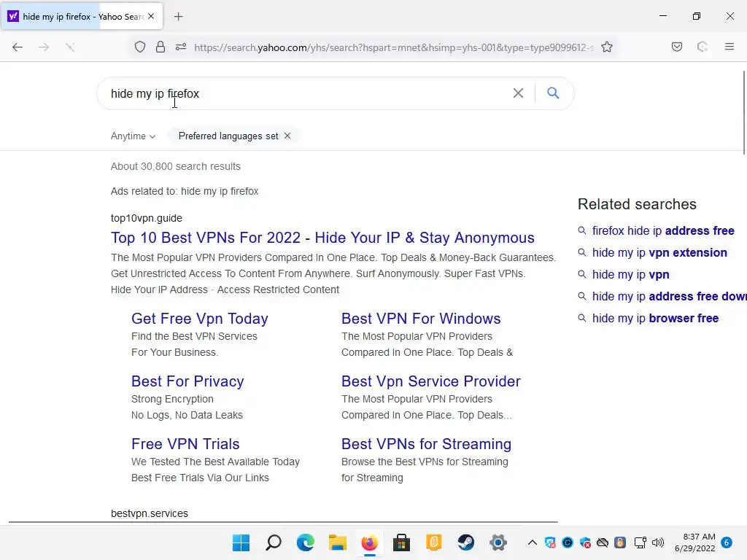Open Top 10 Best VPNs For 2022 result
747x560 pixels.
tap(322, 238)
